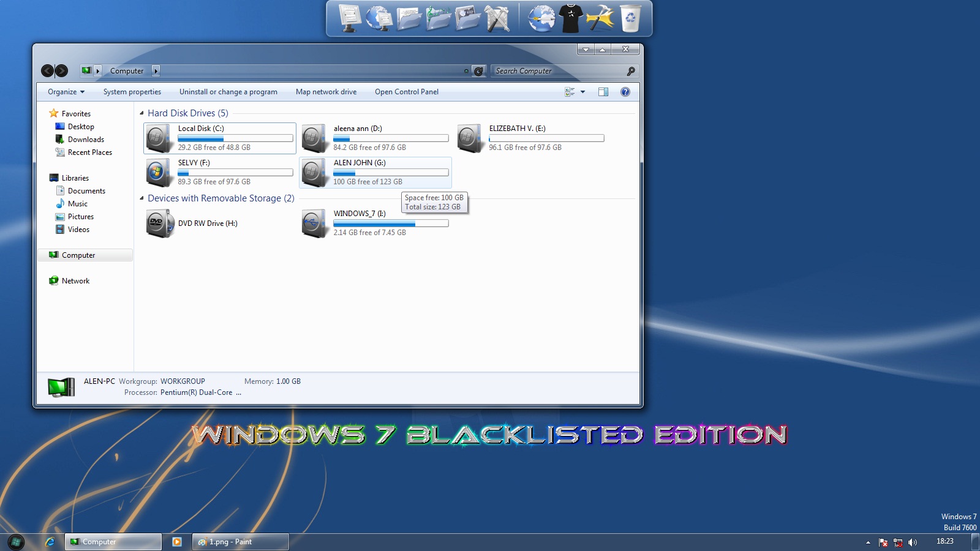The image size is (980, 551).
Task: Open the address bar history dropdown
Action: pos(466,71)
